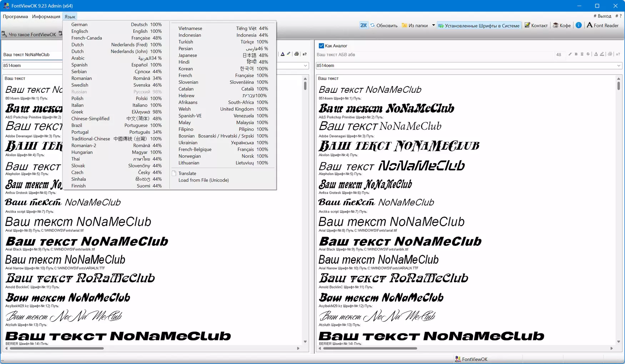Image resolution: width=625 pixels, height=364 pixels.
Task: Select Englisch language entry
Action: 116,31
